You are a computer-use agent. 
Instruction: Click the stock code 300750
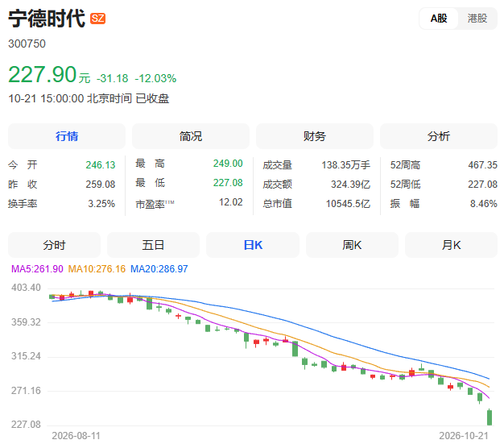point(27,44)
